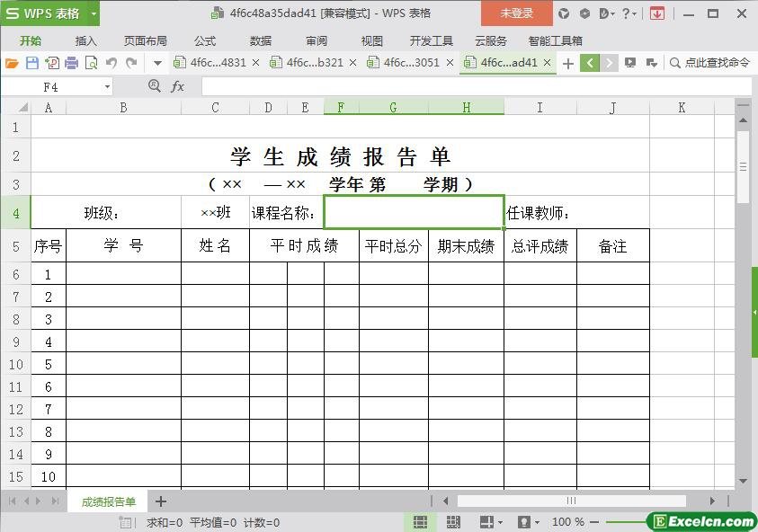Image resolution: width=758 pixels, height=532 pixels.
Task: Toggle eye protection mode in status bar
Action: pyautogui.click(x=524, y=522)
